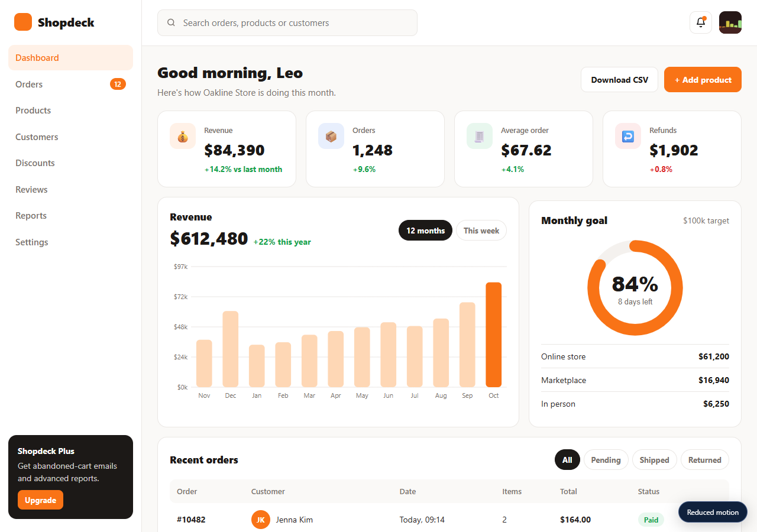Filter recent orders by Shipped
The image size is (757, 532).
pos(654,460)
